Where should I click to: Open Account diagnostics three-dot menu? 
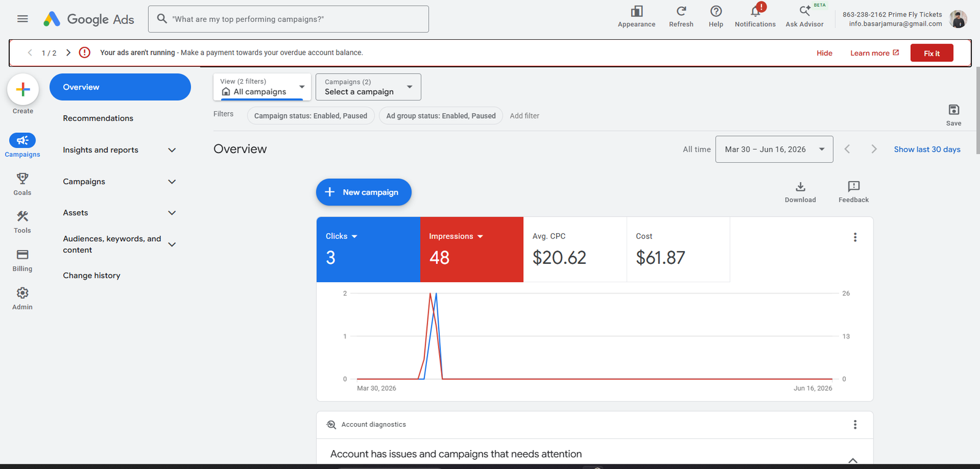pyautogui.click(x=855, y=424)
